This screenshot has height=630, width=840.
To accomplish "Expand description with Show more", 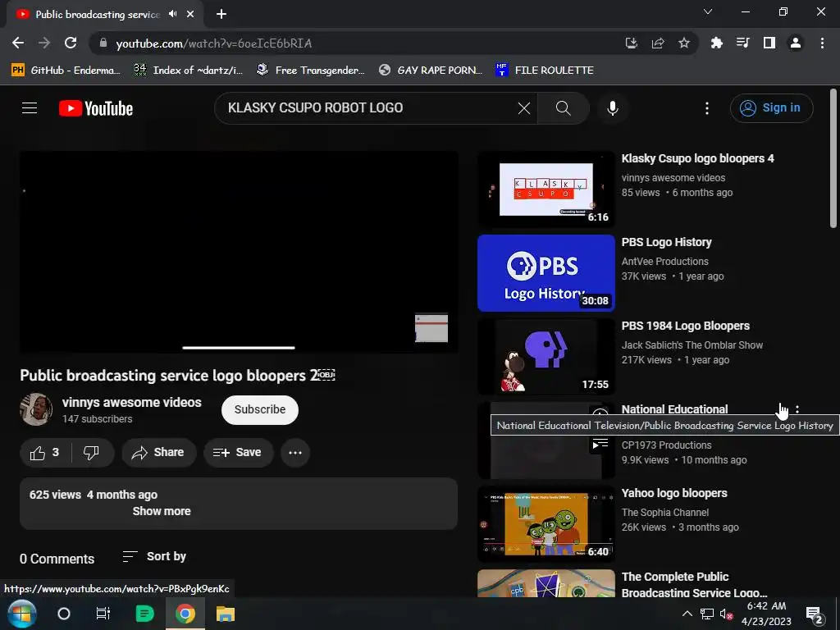I will pyautogui.click(x=162, y=512).
